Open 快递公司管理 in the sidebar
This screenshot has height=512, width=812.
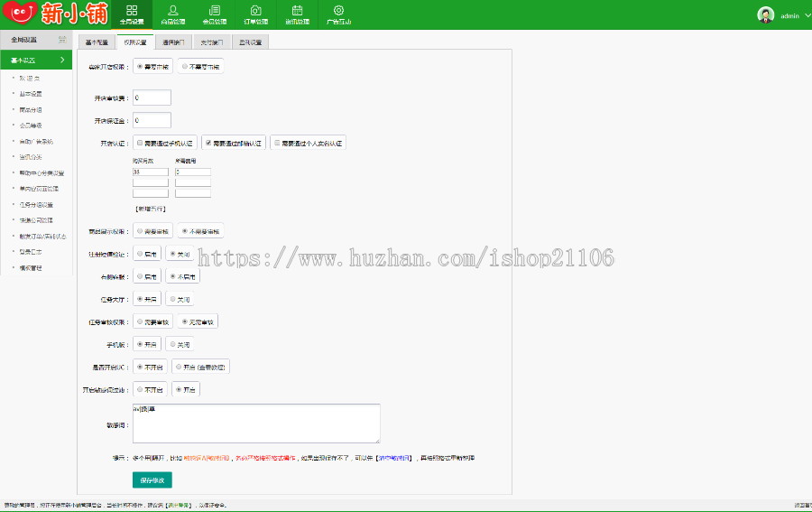(x=36, y=220)
